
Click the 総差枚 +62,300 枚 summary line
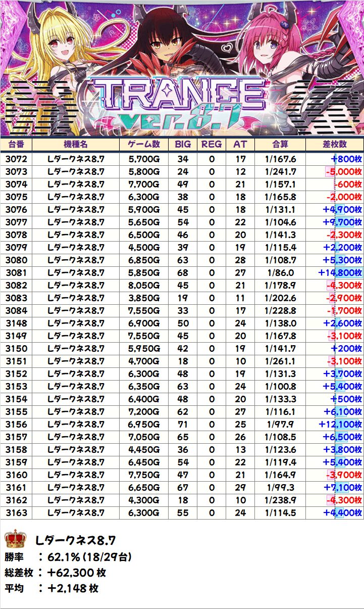pyautogui.click(x=56, y=573)
